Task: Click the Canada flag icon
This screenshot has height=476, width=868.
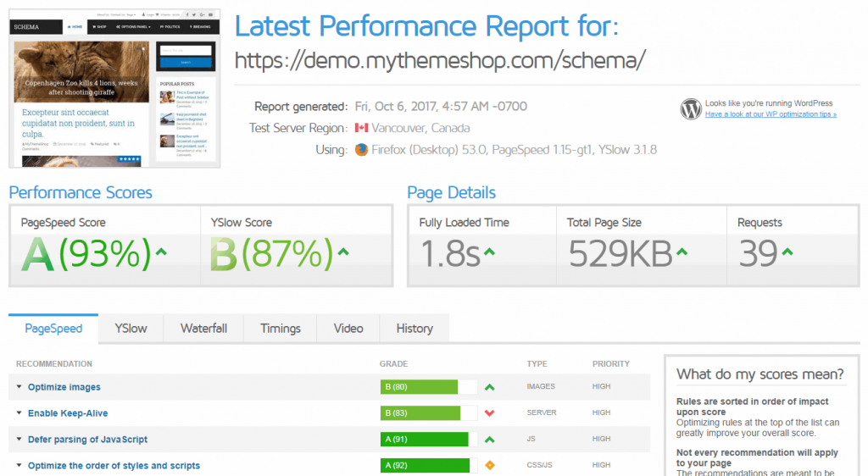Action: click(x=361, y=128)
